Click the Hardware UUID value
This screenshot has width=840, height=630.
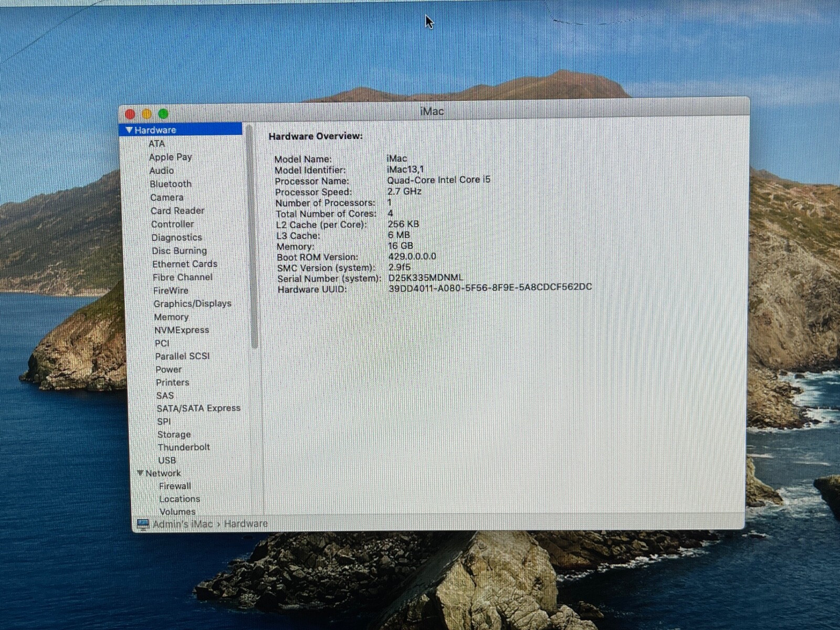[490, 287]
